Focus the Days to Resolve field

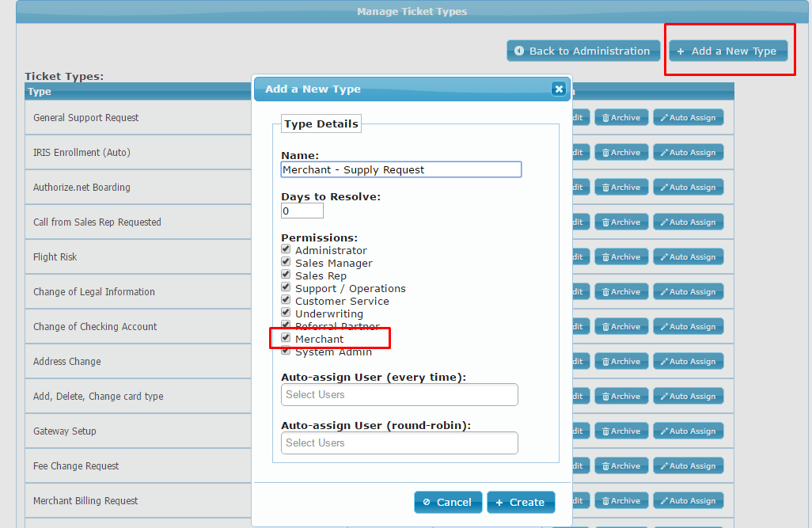302,211
